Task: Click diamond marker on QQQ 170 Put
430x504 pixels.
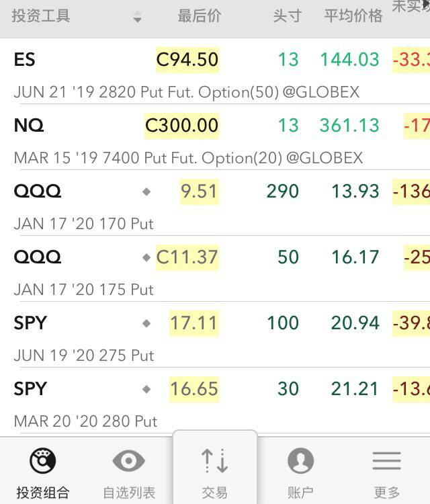Action: [146, 192]
